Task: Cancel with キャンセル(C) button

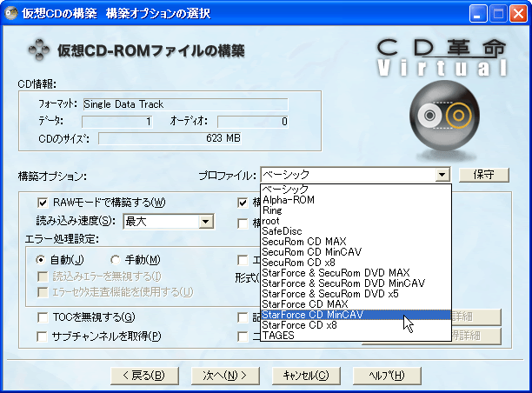Action: pyautogui.click(x=306, y=376)
